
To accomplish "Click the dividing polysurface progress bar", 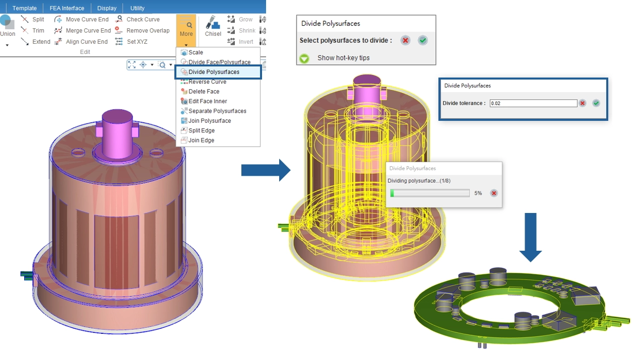I will tap(430, 193).
